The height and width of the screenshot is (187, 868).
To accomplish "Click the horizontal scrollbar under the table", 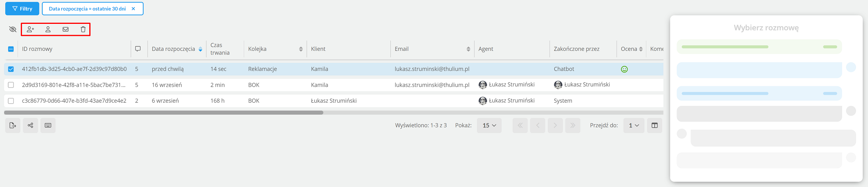I will point(163,113).
